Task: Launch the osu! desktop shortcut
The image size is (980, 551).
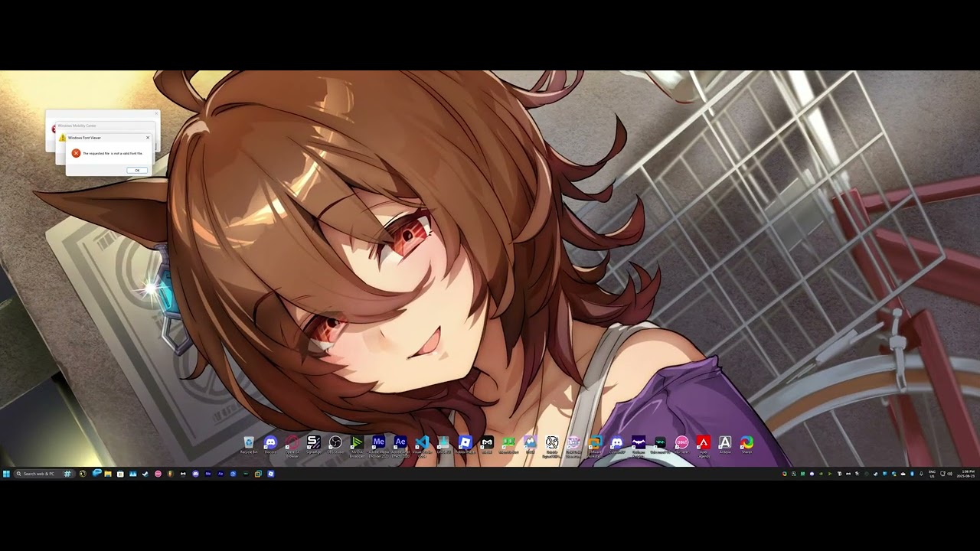Action: pyautogui.click(x=681, y=445)
